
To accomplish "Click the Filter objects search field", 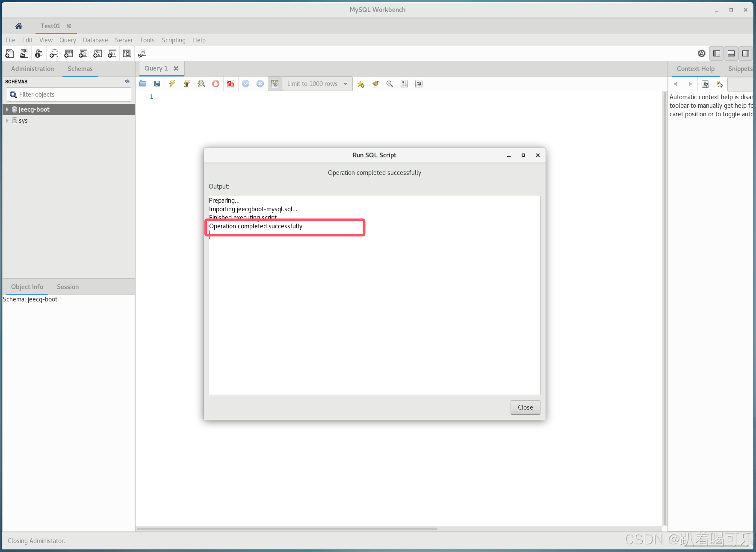I will 68,94.
